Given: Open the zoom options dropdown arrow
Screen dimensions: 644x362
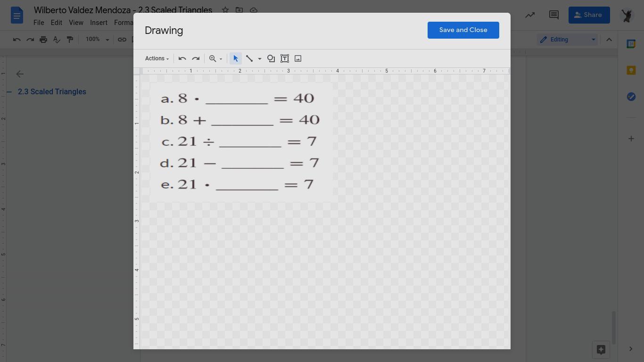Looking at the screenshot, I should [221, 59].
